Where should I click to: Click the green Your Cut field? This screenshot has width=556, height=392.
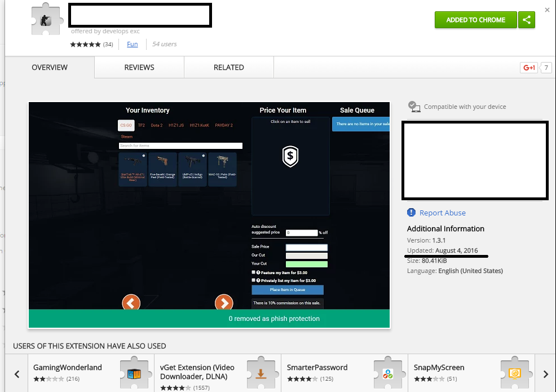[307, 265]
